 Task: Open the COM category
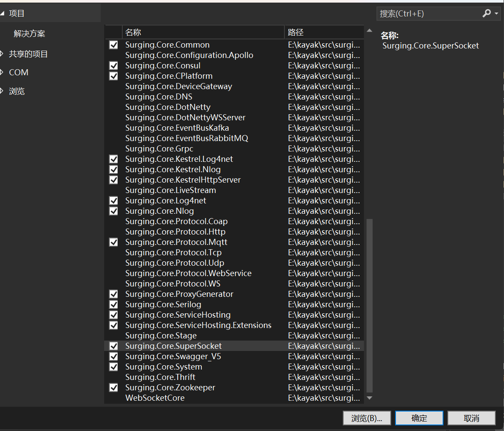(x=19, y=72)
